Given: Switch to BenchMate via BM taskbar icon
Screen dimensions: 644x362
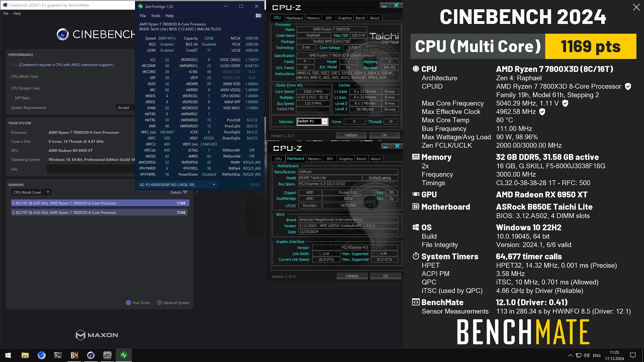Looking at the screenshot, I should click(74, 355).
